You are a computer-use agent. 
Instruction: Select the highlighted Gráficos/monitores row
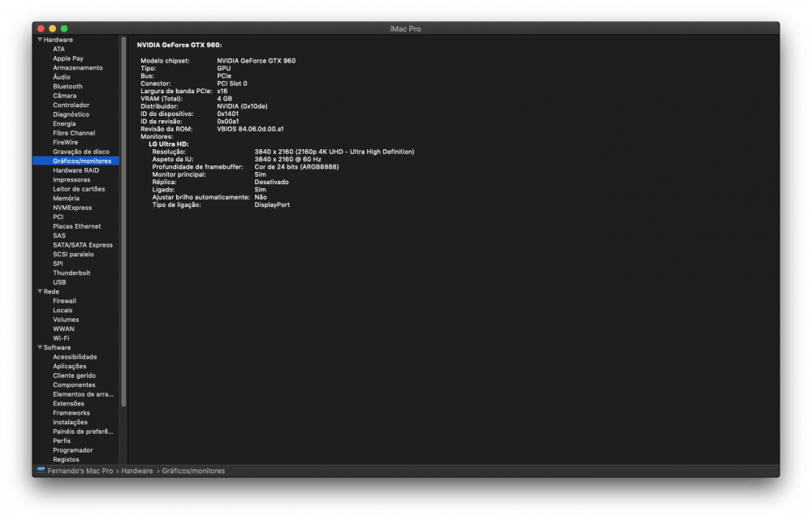[76, 161]
